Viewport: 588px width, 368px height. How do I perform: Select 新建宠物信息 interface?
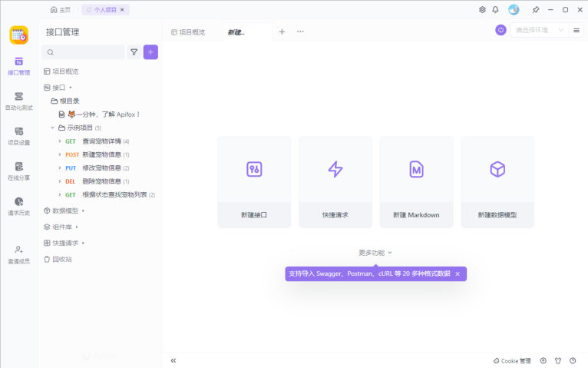coord(101,154)
